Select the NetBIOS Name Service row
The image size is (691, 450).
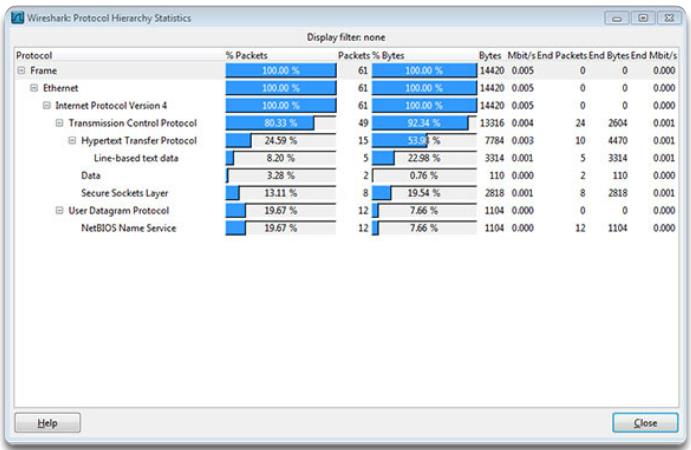point(128,228)
